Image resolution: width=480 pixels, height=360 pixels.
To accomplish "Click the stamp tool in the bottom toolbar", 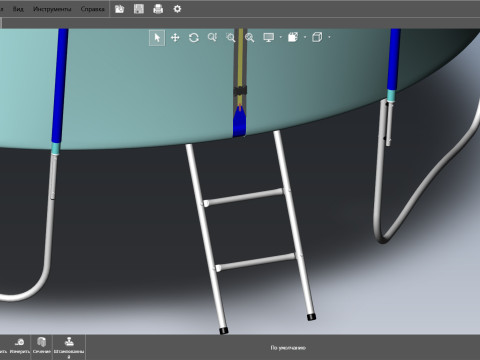I will [69, 347].
